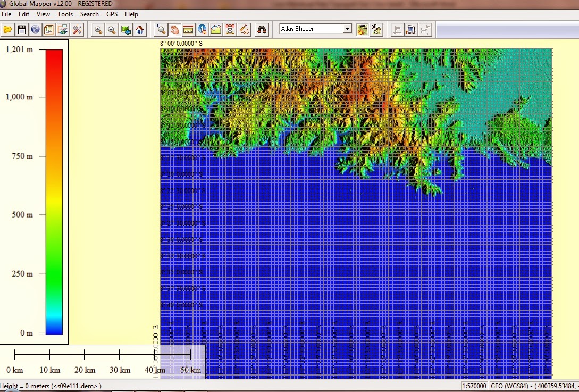The height and width of the screenshot is (392, 579).
Task: Select the View Shed tower tool
Action: 230,30
